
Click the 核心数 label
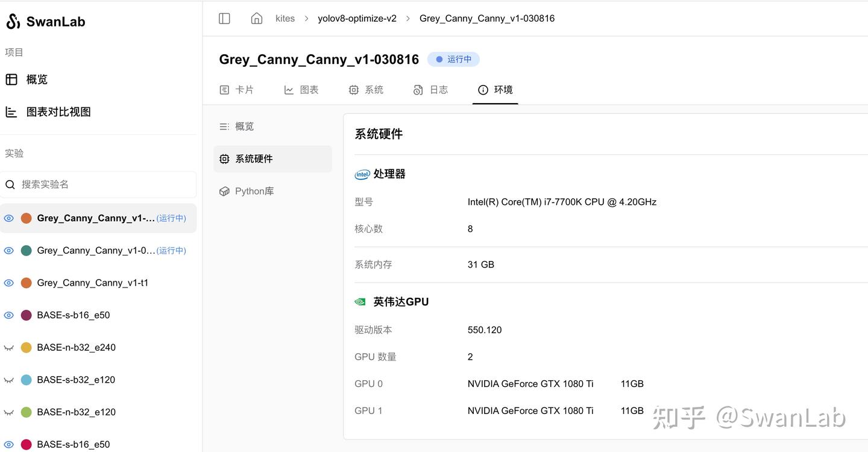pos(369,229)
